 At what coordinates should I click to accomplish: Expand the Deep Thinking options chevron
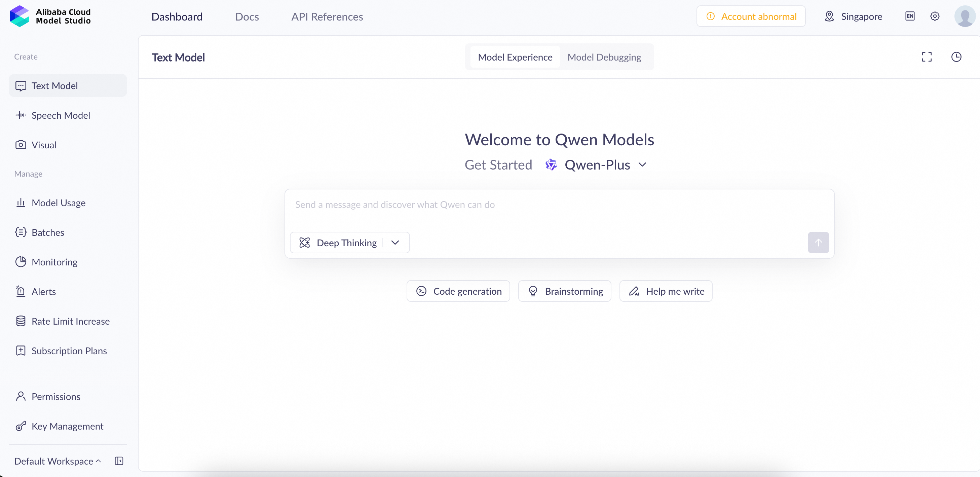click(395, 243)
